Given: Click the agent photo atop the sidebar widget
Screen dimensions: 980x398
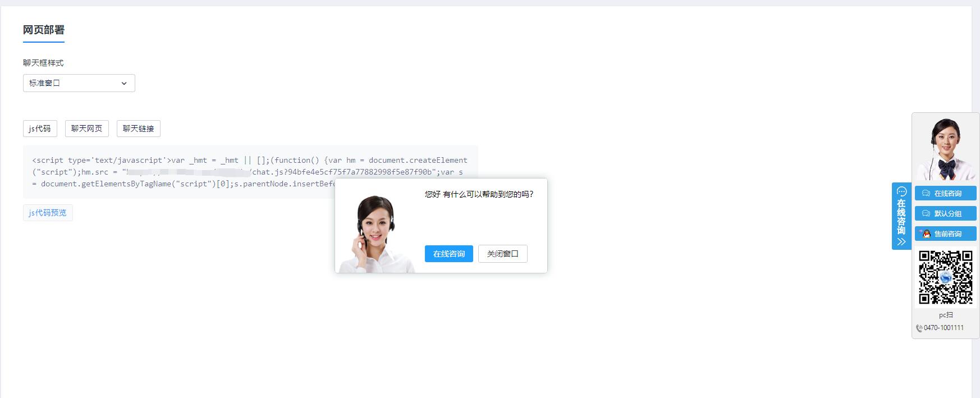Looking at the screenshot, I should [x=945, y=149].
